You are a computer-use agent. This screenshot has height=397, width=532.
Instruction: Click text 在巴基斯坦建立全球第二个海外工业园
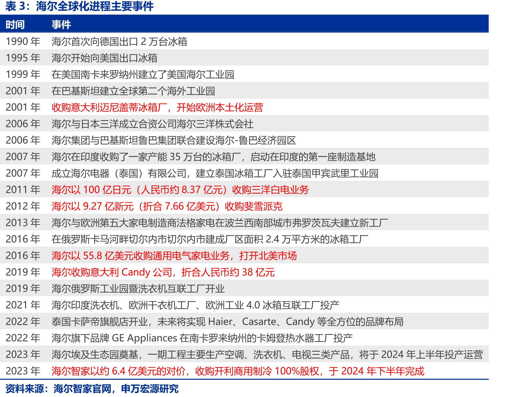pos(133,91)
